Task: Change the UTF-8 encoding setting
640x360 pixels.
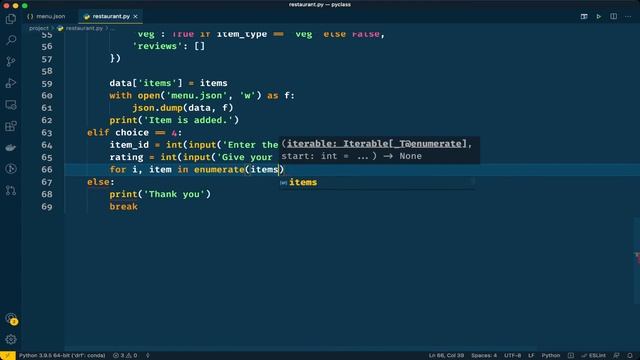Action: (513, 356)
